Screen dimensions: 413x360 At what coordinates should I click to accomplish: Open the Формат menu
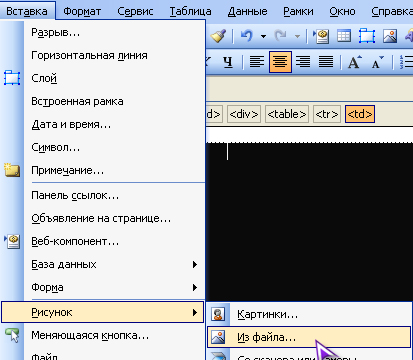click(x=82, y=11)
